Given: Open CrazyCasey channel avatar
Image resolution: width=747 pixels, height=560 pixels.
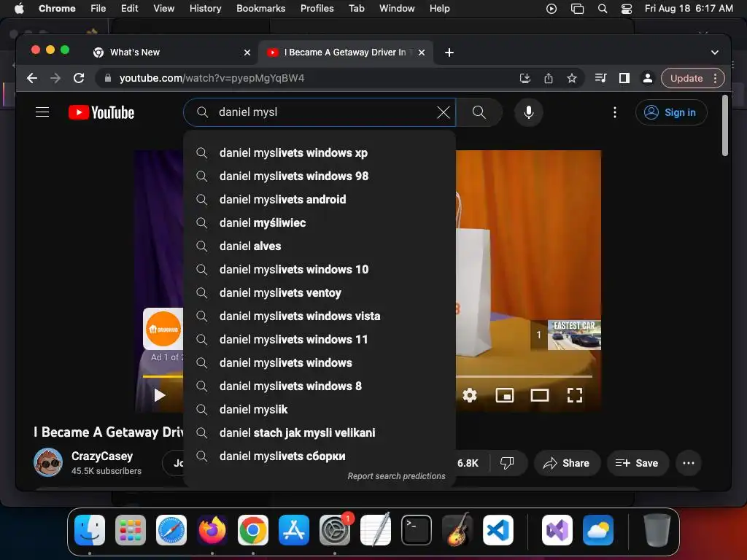Looking at the screenshot, I should (x=47, y=462).
